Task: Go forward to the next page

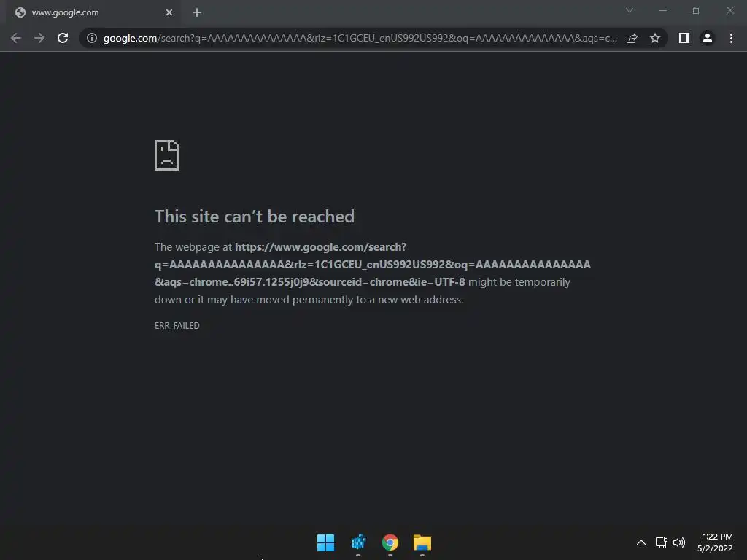Action: click(39, 38)
